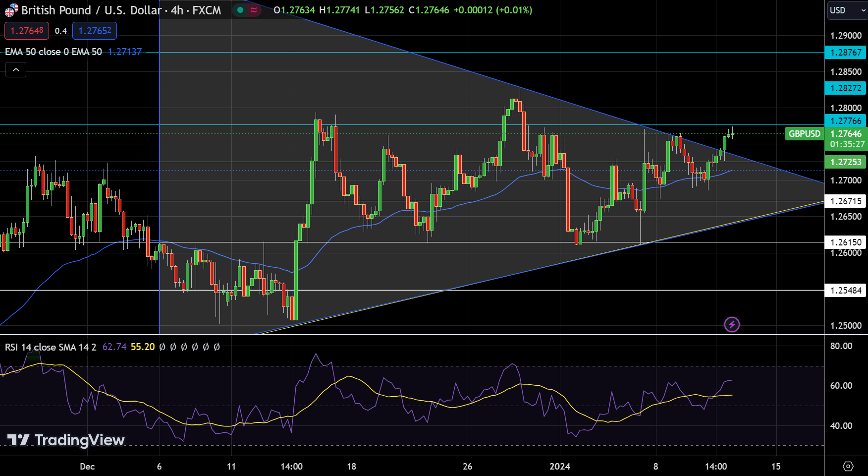Click the close value C1.27646 in header

pyautogui.click(x=429, y=10)
